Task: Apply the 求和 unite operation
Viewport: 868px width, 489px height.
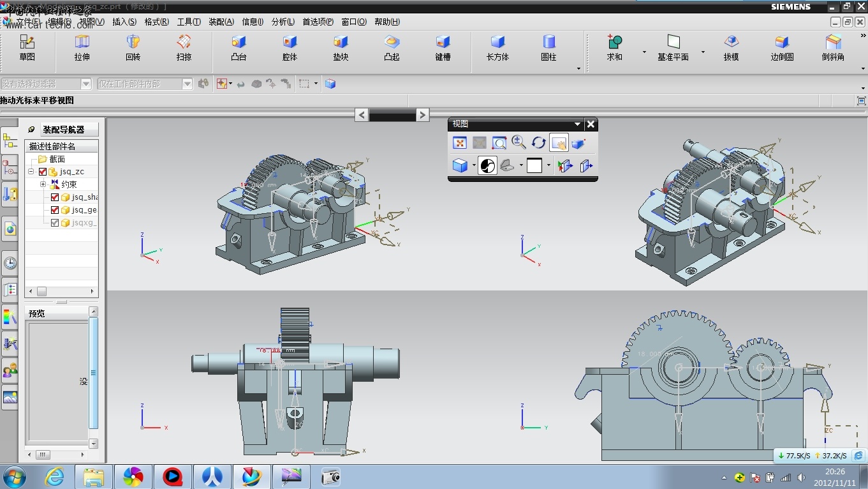Action: pos(614,49)
